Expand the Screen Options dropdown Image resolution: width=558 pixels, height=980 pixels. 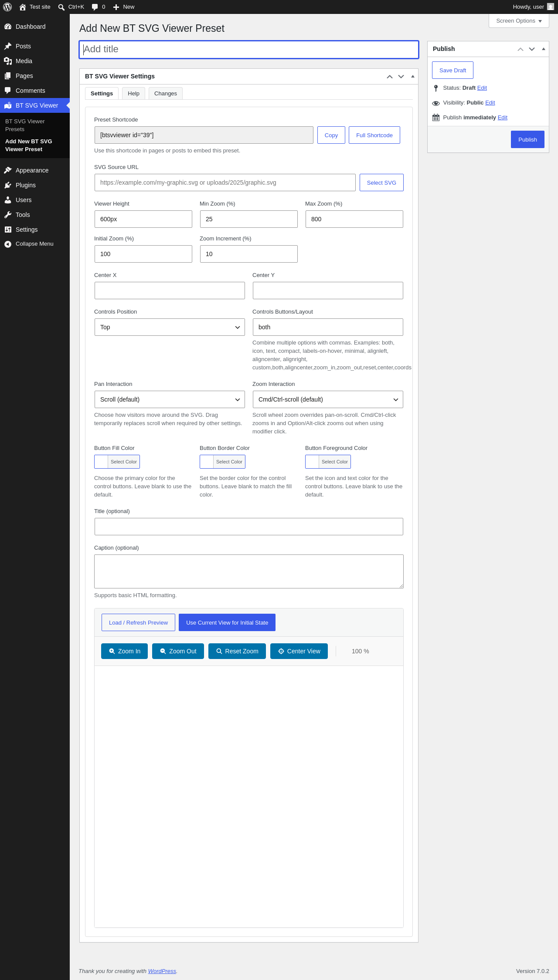(x=519, y=21)
